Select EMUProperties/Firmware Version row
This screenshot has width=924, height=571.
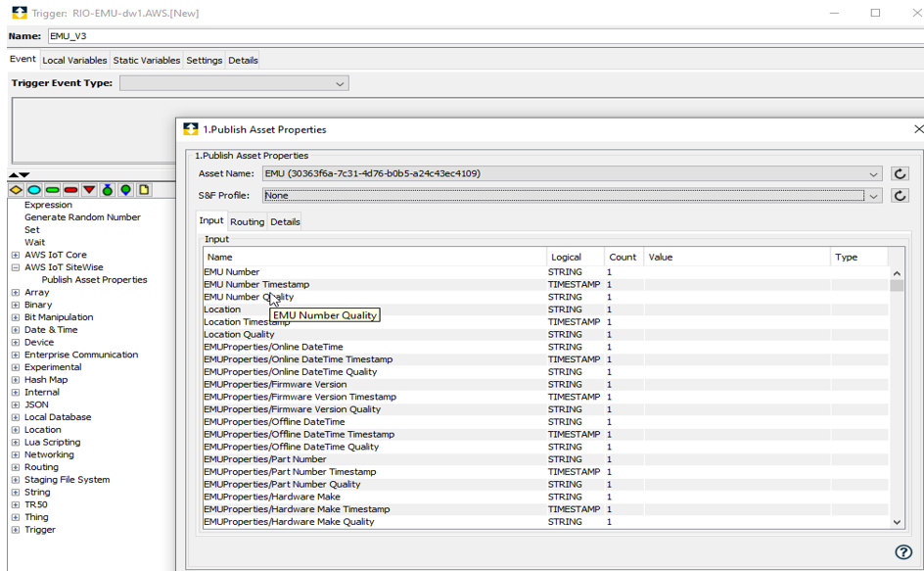[545, 385]
